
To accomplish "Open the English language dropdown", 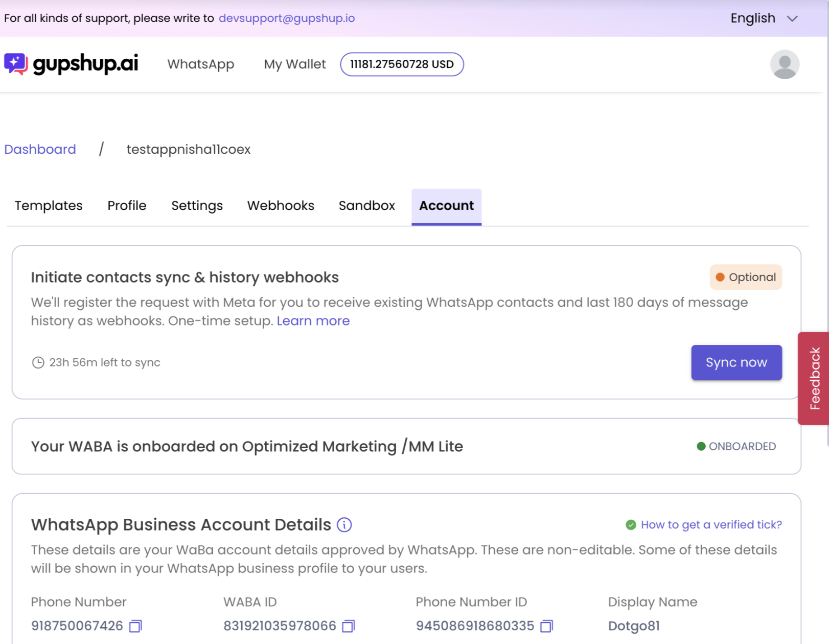I will click(764, 18).
